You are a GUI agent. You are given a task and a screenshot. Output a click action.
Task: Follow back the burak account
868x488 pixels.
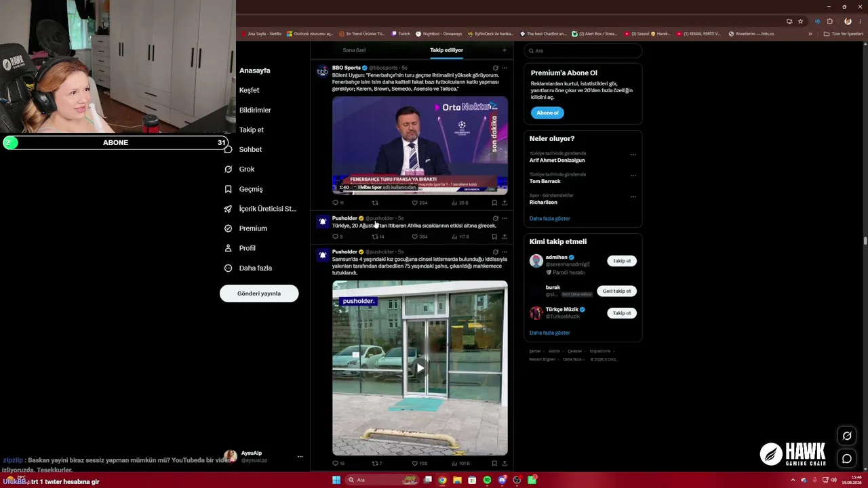coord(616,291)
